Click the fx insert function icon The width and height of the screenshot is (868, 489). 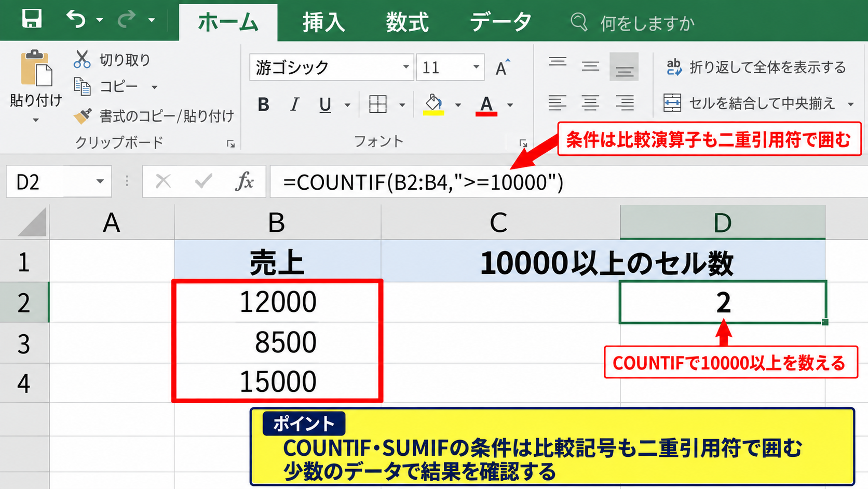[245, 181]
